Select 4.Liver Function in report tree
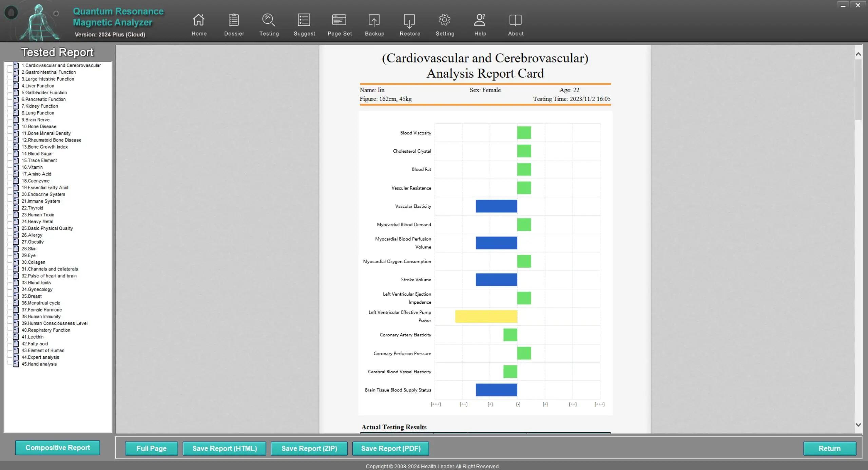The image size is (868, 470). point(38,86)
